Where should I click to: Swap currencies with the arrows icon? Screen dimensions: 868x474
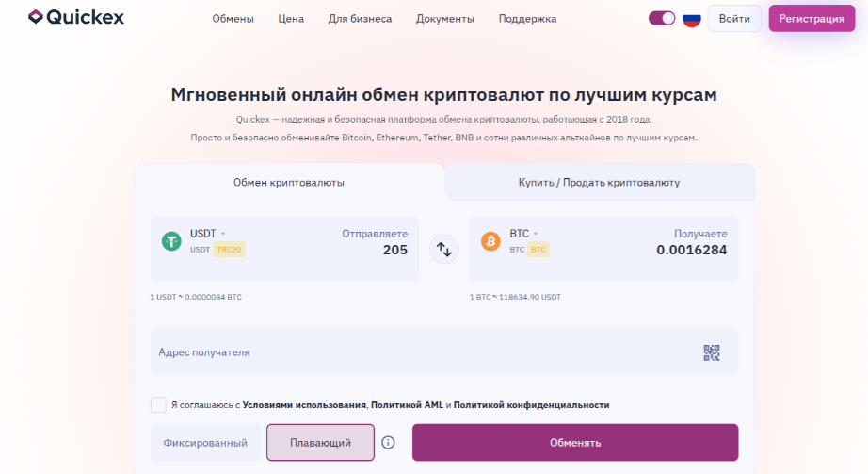444,250
